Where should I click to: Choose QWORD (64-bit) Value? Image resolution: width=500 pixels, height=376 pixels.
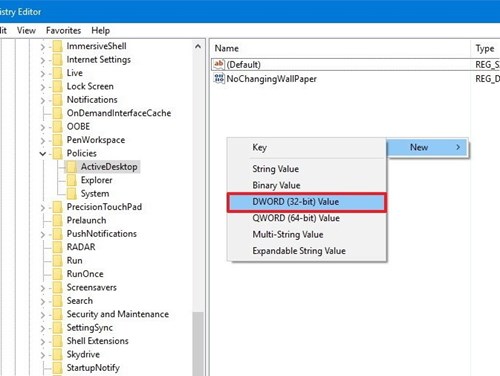click(x=307, y=218)
